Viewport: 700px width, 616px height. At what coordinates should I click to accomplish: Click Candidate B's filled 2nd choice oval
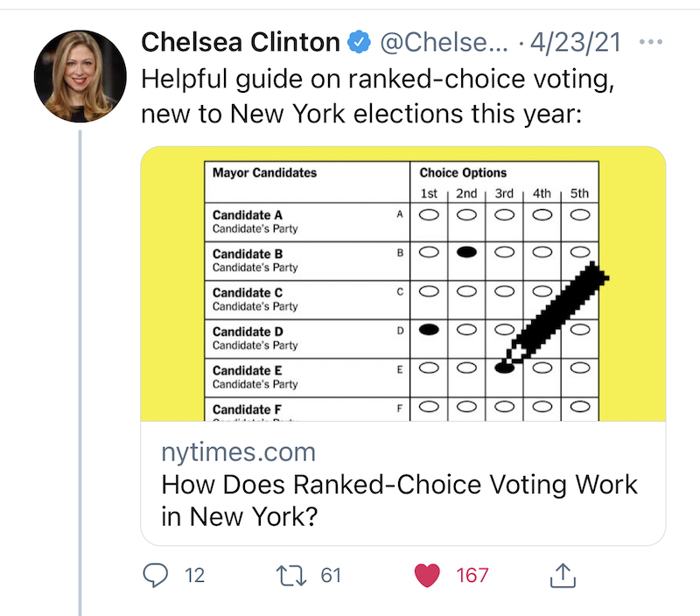point(466,252)
